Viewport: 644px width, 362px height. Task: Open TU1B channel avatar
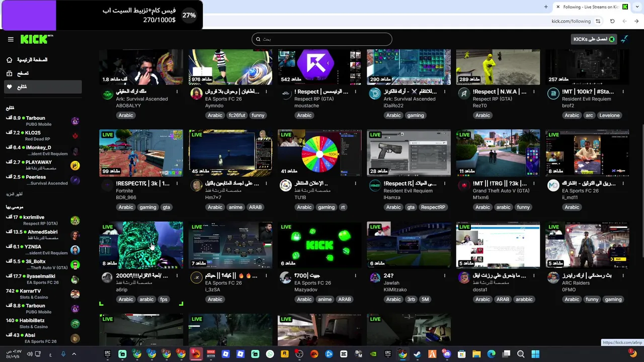(x=285, y=186)
